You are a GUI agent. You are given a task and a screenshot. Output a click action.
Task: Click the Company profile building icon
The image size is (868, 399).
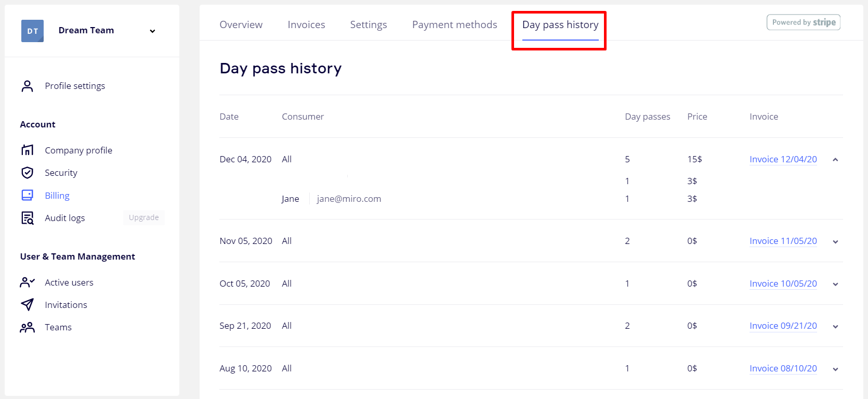click(27, 150)
